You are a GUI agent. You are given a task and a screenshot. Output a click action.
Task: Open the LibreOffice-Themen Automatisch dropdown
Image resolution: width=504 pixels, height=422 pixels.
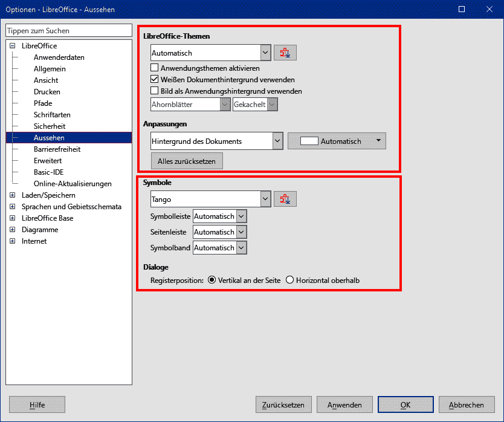[211, 53]
